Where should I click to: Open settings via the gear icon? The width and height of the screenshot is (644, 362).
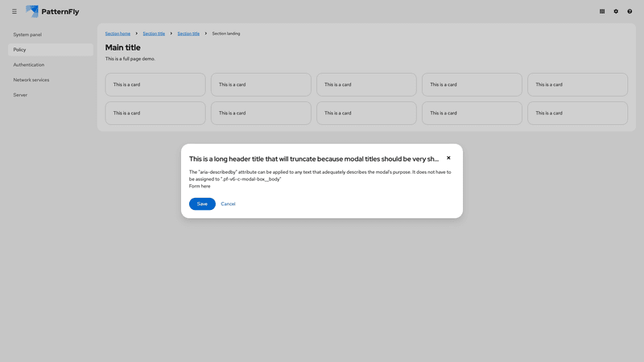pyautogui.click(x=616, y=11)
